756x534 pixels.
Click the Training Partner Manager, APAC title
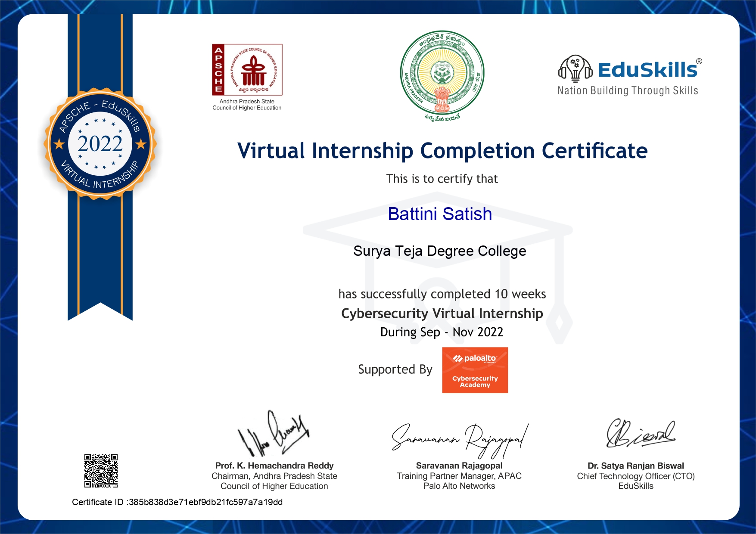tap(459, 476)
